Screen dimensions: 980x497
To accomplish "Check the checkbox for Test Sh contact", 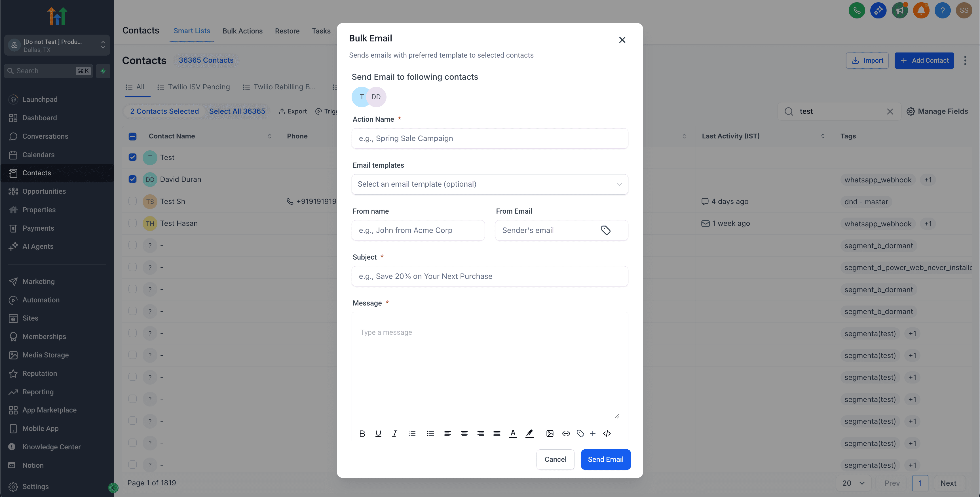I will [132, 201].
